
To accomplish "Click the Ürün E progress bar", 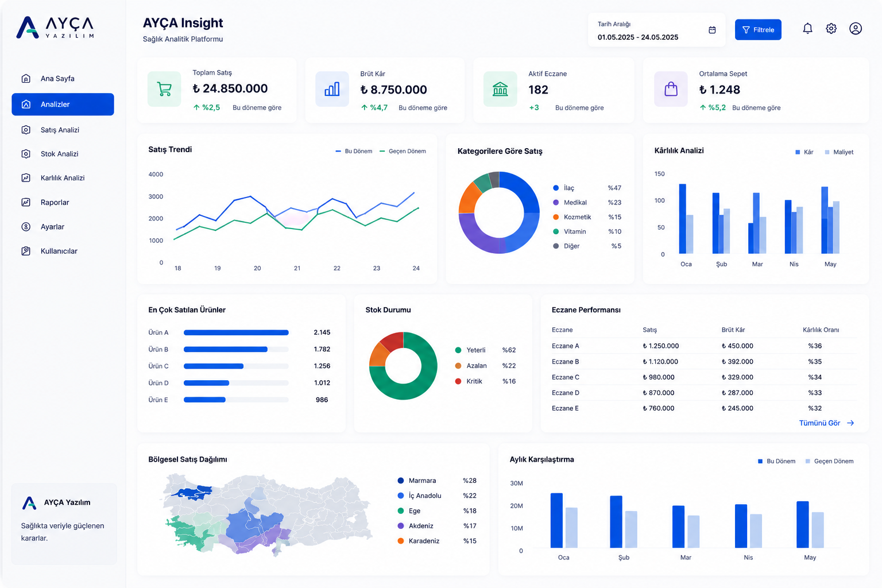I will pyautogui.click(x=236, y=400).
